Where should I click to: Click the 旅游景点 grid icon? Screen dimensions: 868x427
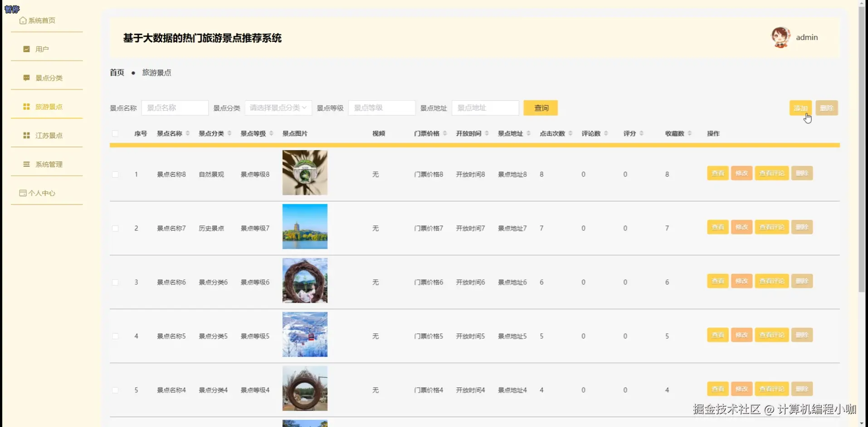[x=26, y=107]
